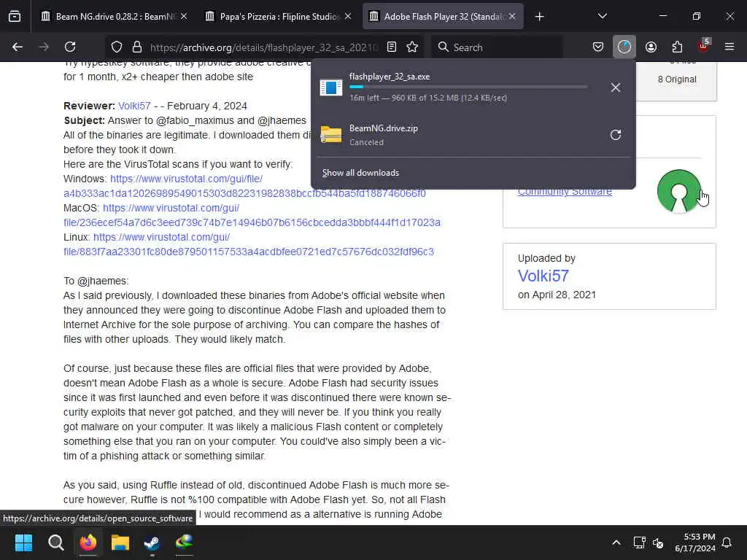The image size is (747, 560).
Task: Bookmark this page with star icon
Action: pyautogui.click(x=412, y=47)
